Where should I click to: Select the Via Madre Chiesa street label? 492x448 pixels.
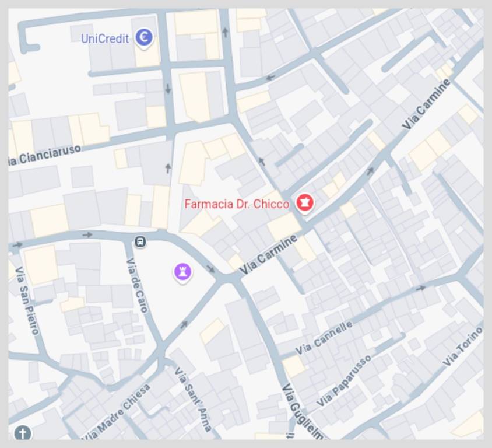pos(116,412)
